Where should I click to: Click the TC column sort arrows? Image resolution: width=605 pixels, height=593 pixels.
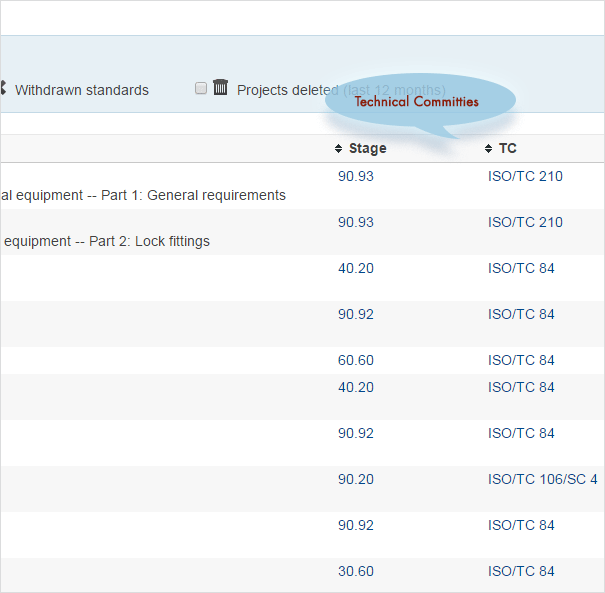click(x=488, y=149)
